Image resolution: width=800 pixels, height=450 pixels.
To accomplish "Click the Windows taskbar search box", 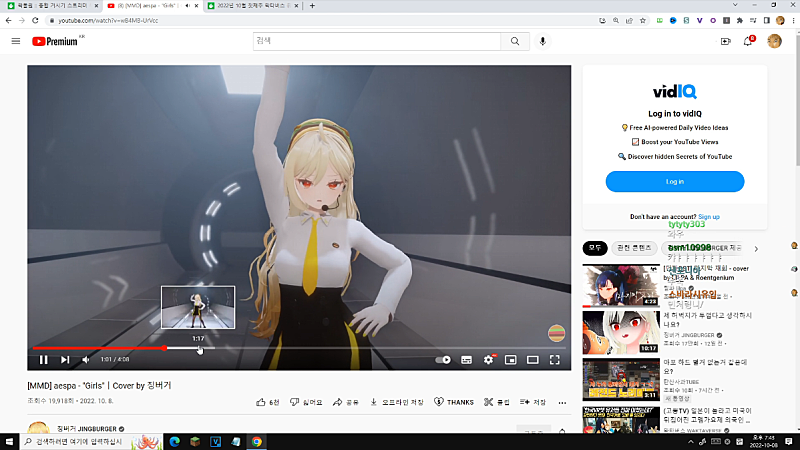I will click(x=91, y=442).
